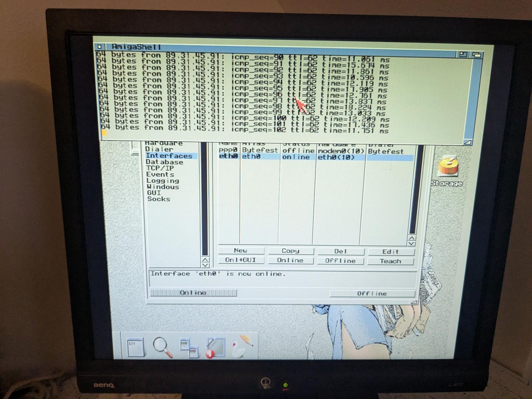Launch the swan icon in the dock
This screenshot has width=532, height=399.
click(x=242, y=347)
